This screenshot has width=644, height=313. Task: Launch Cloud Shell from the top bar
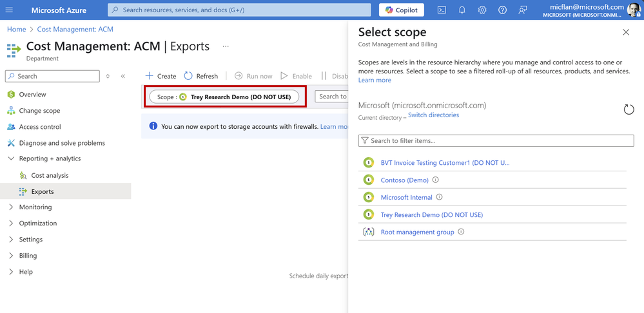point(442,10)
